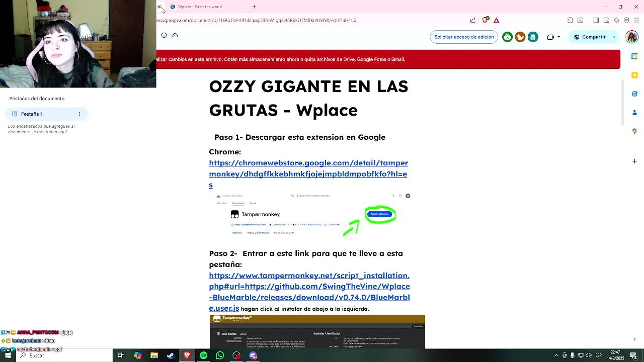Click the Tampermonkey install page screenshot
Screen dimensions: 644x362
coord(317,332)
